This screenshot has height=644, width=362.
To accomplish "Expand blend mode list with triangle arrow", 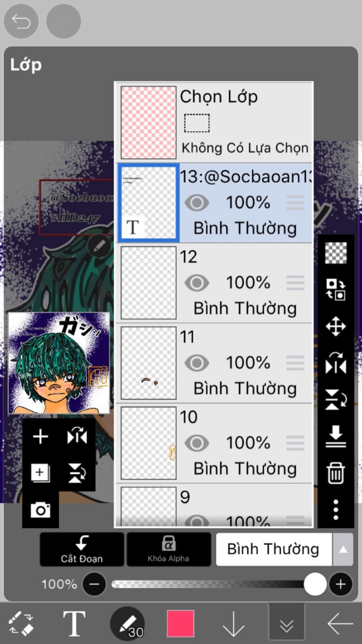I will (343, 549).
